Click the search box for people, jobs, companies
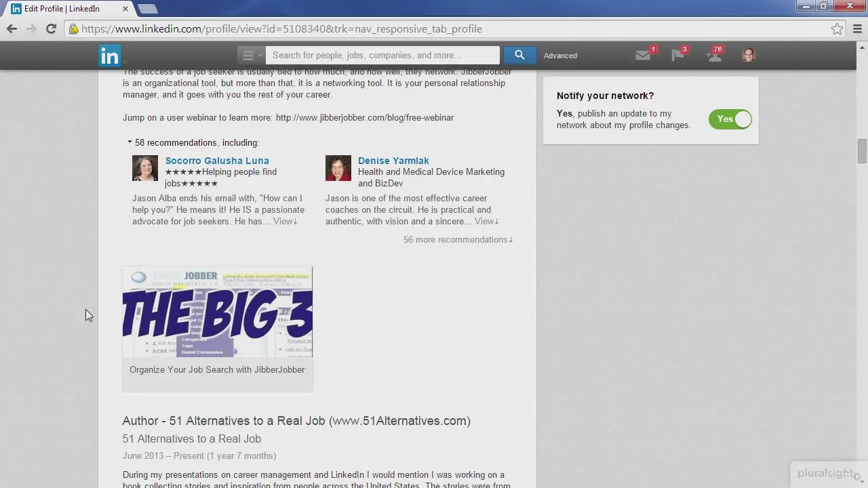The width and height of the screenshot is (868, 488). 382,56
